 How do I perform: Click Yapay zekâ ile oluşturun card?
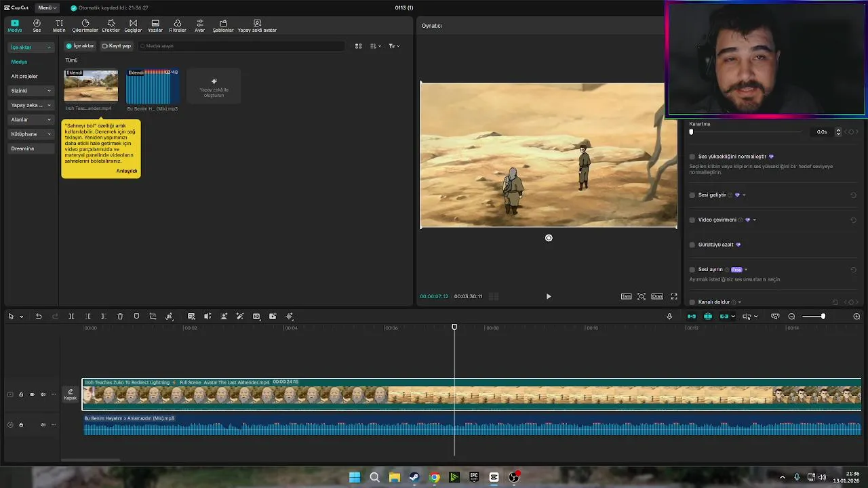[x=214, y=87]
